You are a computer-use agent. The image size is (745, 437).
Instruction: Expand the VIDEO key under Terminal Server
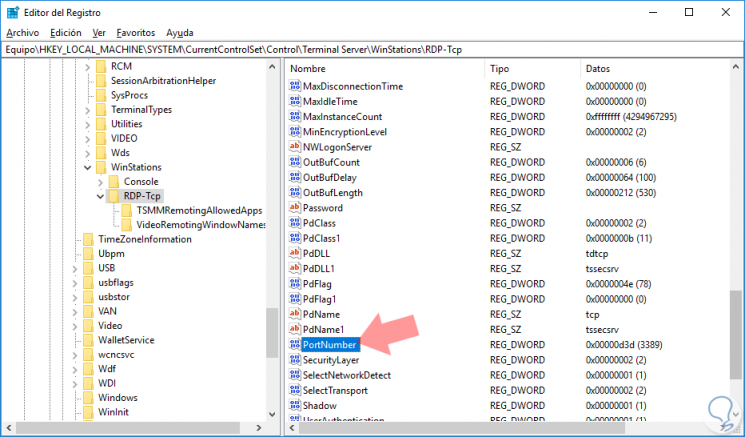(87, 139)
